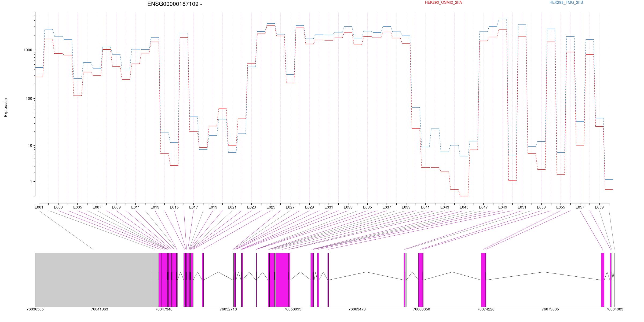Click exon label E035

367,207
